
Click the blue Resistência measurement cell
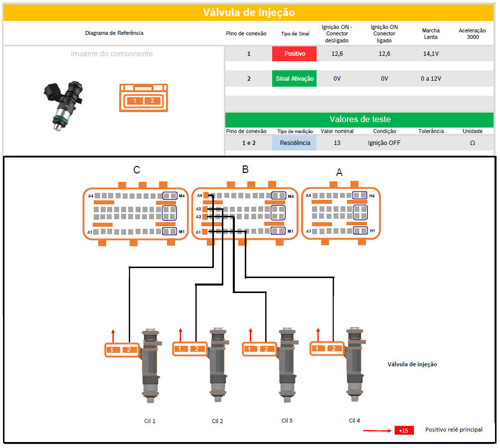294,143
